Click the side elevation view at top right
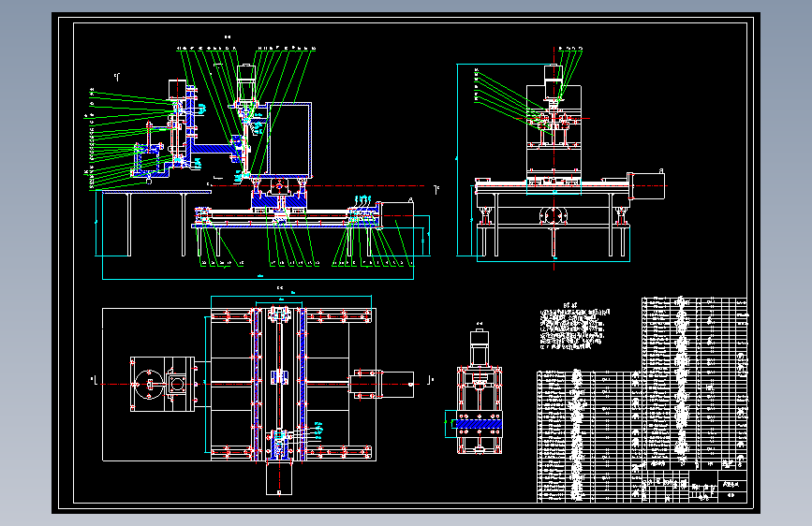This screenshot has width=812, height=526. [x=562, y=158]
